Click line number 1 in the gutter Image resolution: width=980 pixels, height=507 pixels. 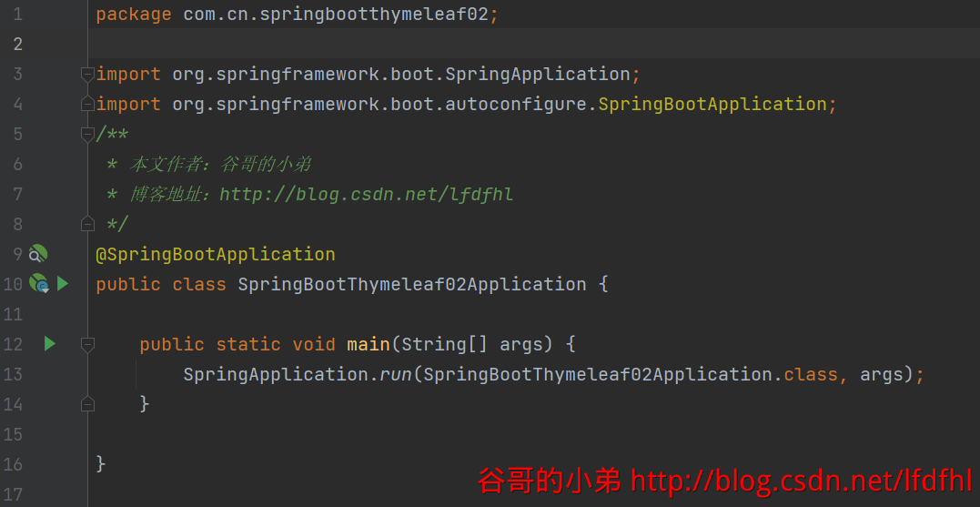click(x=17, y=15)
